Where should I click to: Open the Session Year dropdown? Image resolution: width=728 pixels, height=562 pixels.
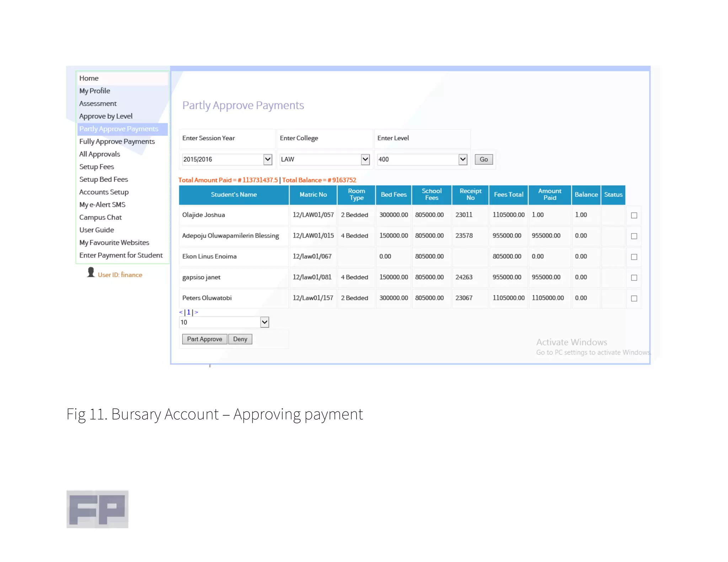tap(268, 160)
